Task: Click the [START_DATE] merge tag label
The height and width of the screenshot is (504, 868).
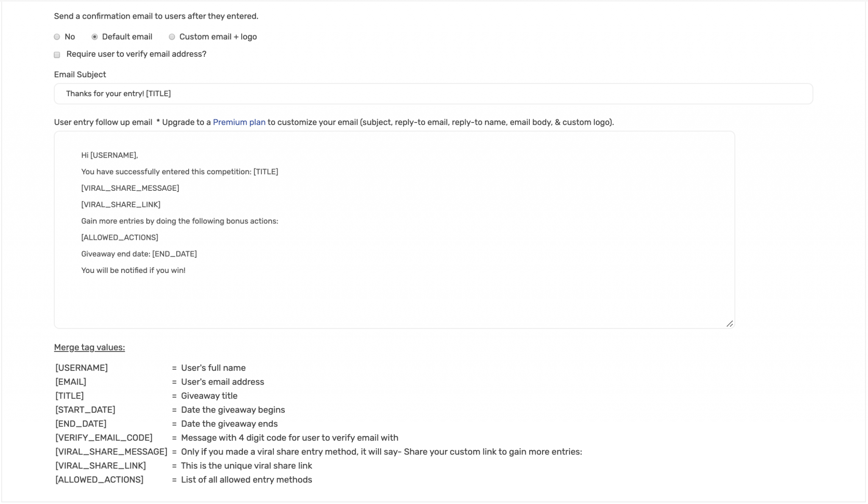Action: click(x=85, y=409)
